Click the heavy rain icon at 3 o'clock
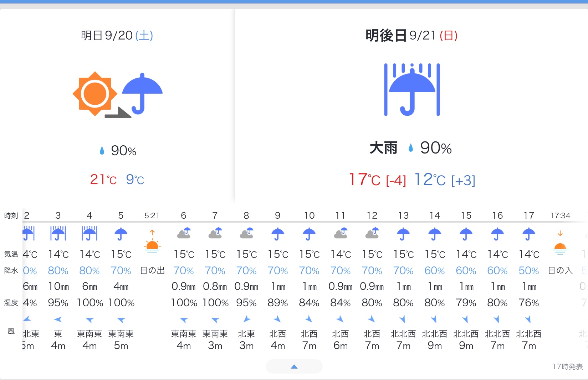 tap(58, 234)
